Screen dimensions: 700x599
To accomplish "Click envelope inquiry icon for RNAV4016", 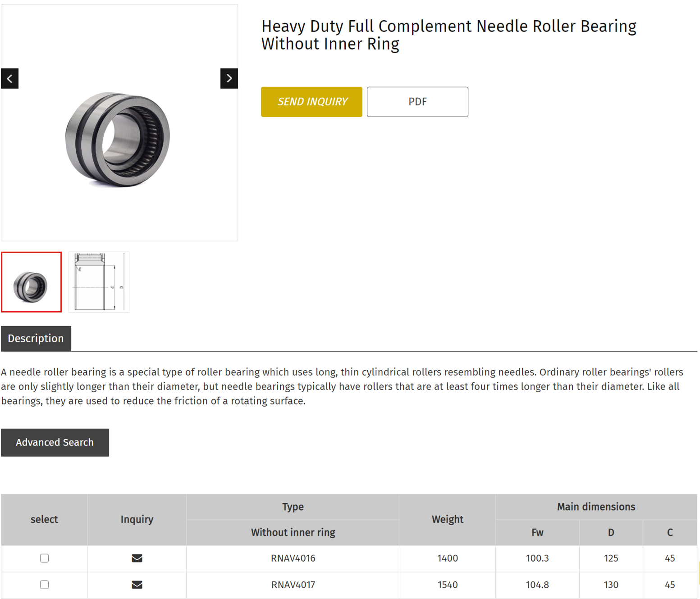I will 137,558.
